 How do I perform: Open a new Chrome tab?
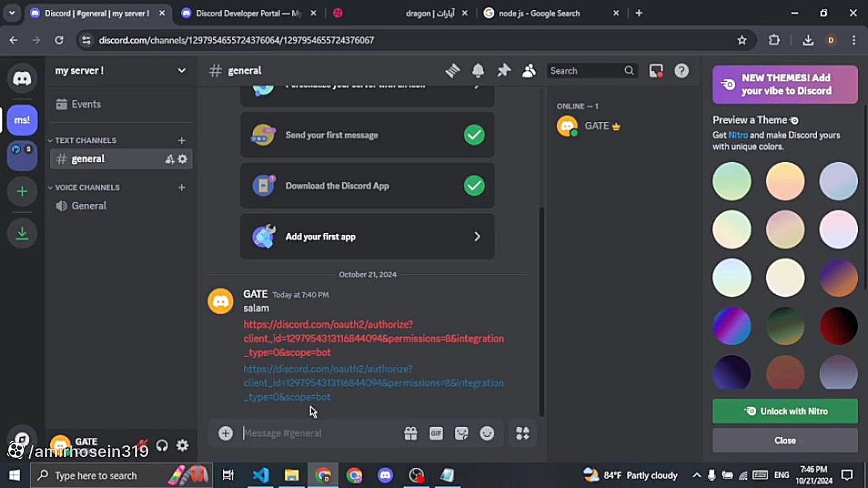[x=639, y=13]
